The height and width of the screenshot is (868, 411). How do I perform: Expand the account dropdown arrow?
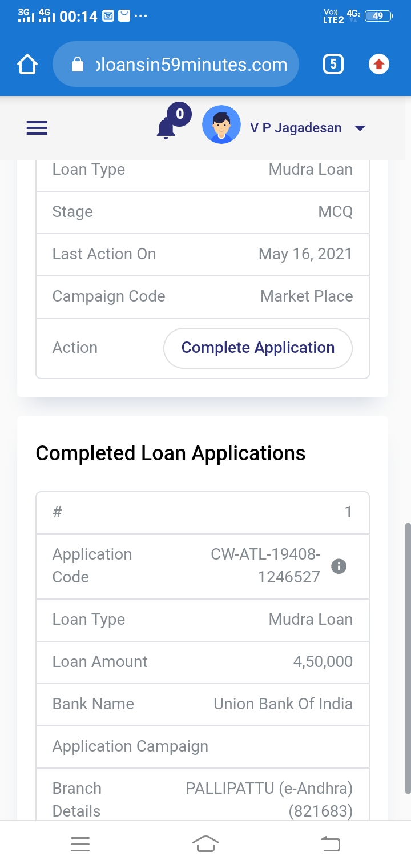(x=360, y=128)
